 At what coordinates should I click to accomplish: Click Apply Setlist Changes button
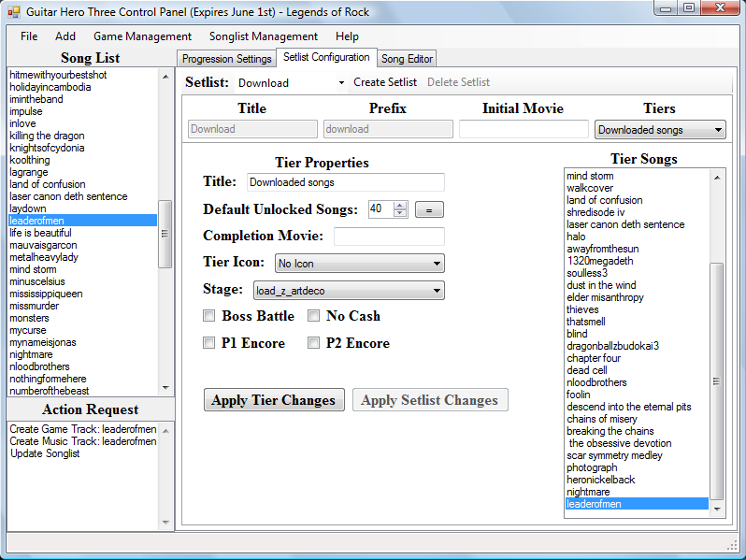(430, 399)
